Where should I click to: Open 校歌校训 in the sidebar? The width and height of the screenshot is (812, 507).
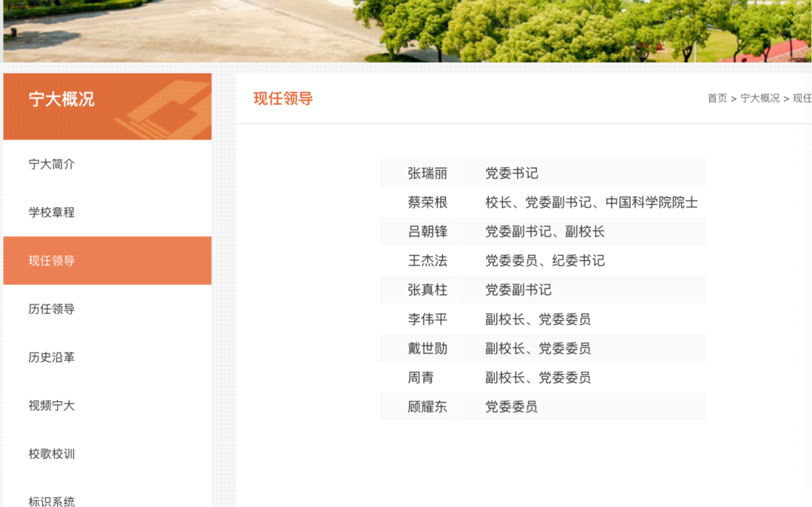tap(52, 454)
